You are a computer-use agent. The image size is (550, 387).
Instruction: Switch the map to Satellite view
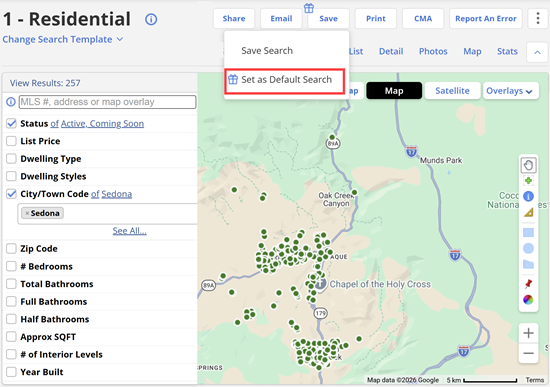452,91
